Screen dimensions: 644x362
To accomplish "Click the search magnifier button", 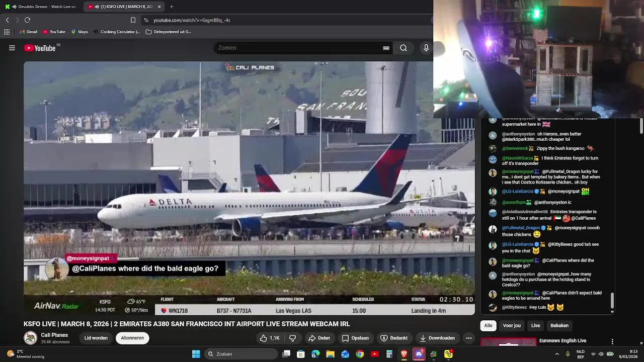I will coord(404,48).
